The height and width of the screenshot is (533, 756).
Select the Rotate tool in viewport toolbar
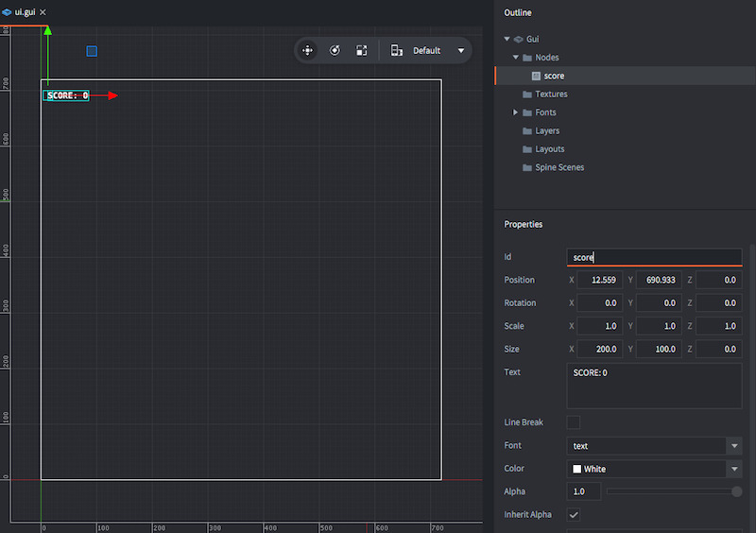pyautogui.click(x=335, y=50)
